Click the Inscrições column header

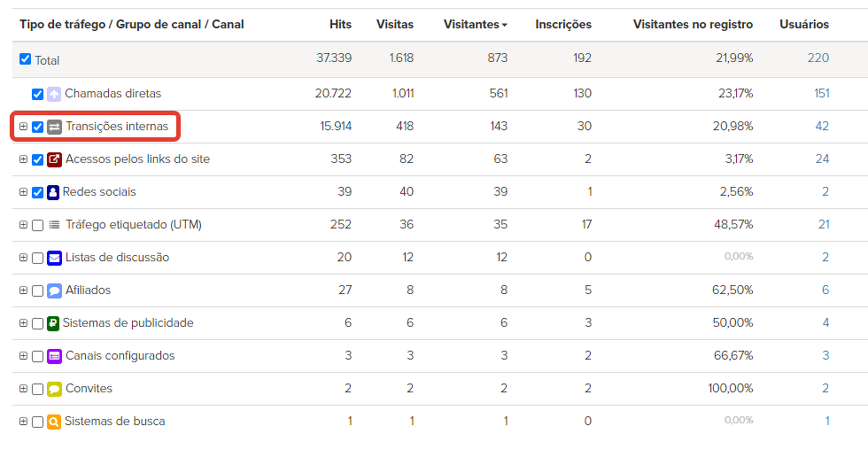pyautogui.click(x=563, y=25)
